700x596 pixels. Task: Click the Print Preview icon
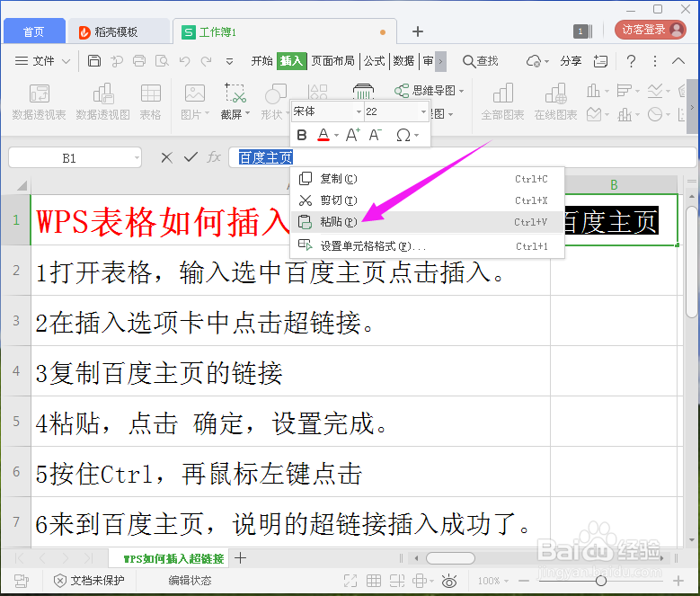[162, 61]
